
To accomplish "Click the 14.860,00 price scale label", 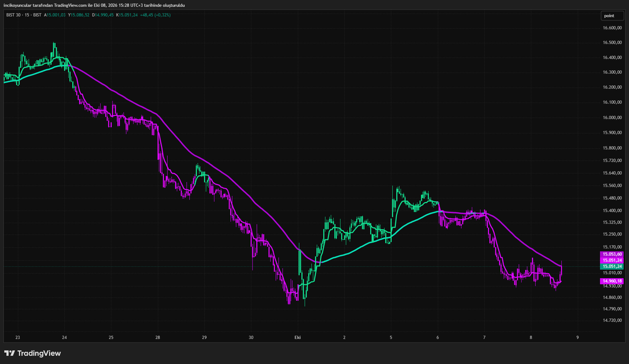I will click(612, 297).
